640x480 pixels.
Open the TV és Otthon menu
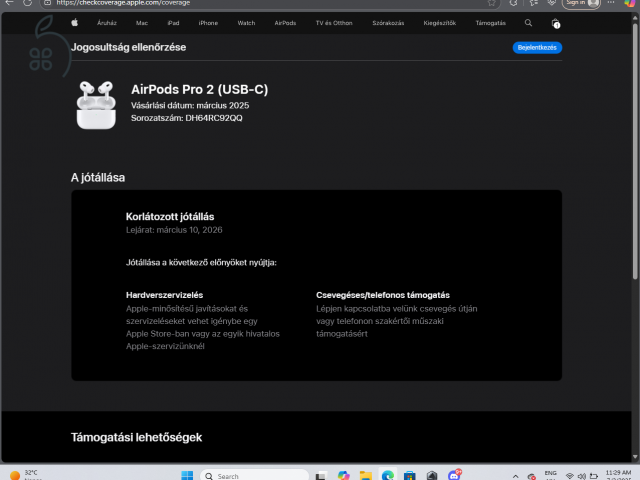pos(334,23)
